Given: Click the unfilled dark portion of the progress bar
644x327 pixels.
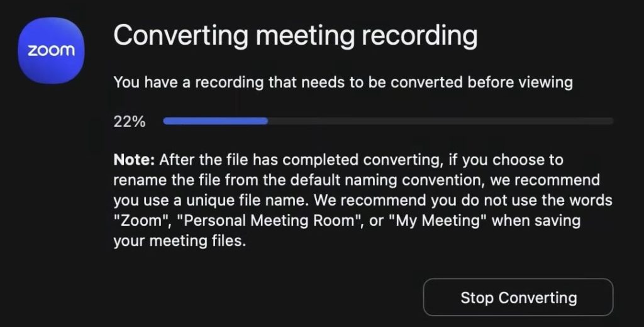Looking at the screenshot, I should click(x=440, y=121).
